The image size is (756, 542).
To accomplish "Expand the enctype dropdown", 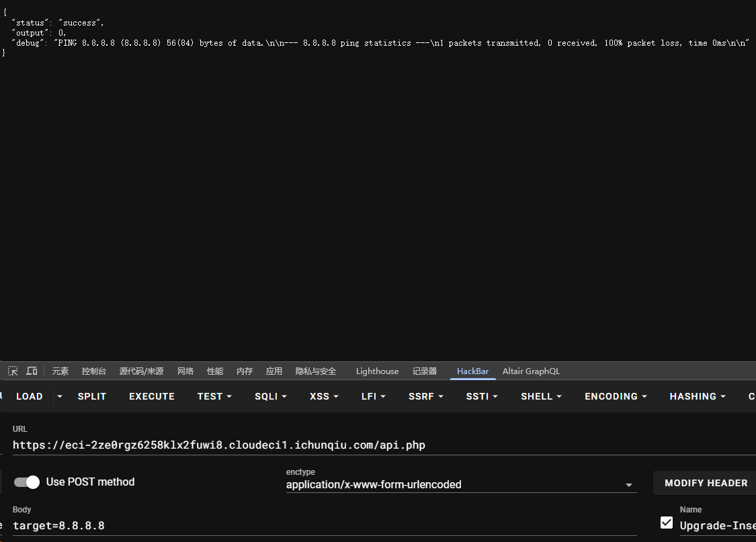I will (628, 485).
